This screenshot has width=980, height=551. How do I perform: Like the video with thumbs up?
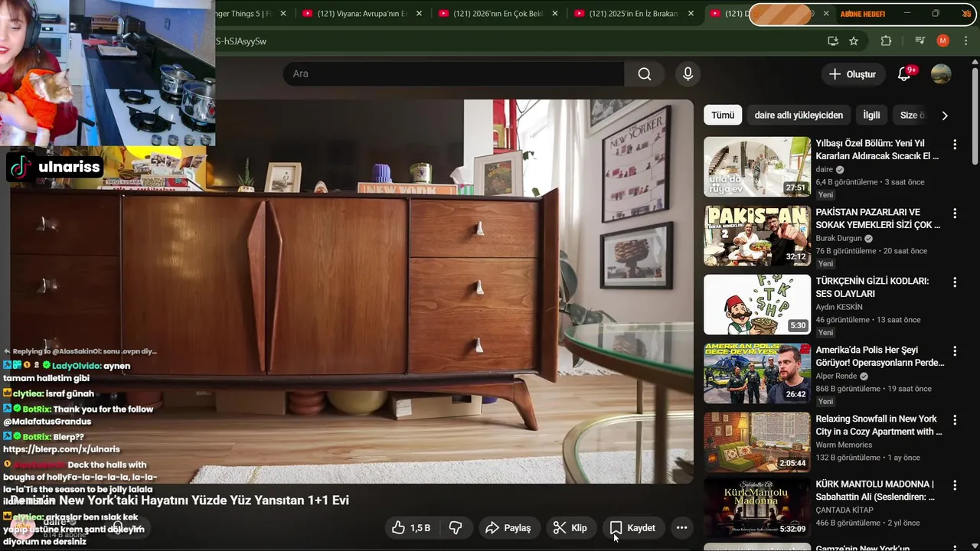coord(411,528)
